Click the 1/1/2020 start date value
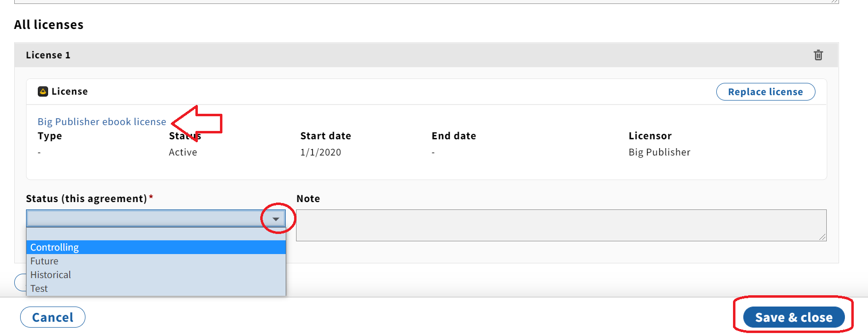The width and height of the screenshot is (868, 334). pyautogui.click(x=321, y=152)
